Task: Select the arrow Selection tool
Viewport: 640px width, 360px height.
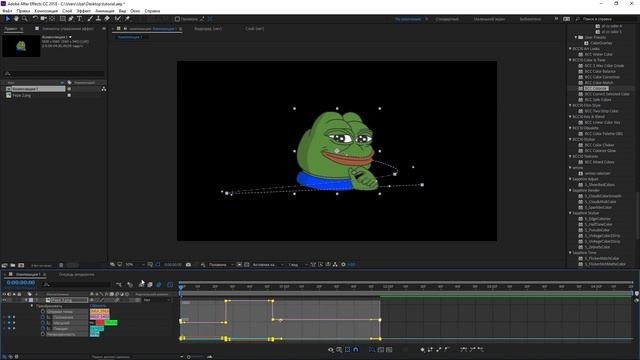Action: [7, 19]
